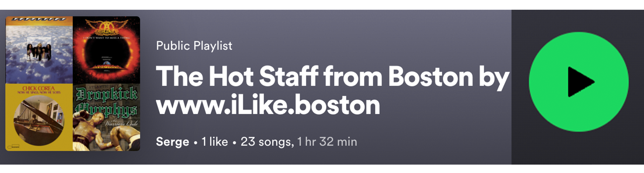Click the circular piano picture
The image size is (644, 173).
[x=39, y=121]
